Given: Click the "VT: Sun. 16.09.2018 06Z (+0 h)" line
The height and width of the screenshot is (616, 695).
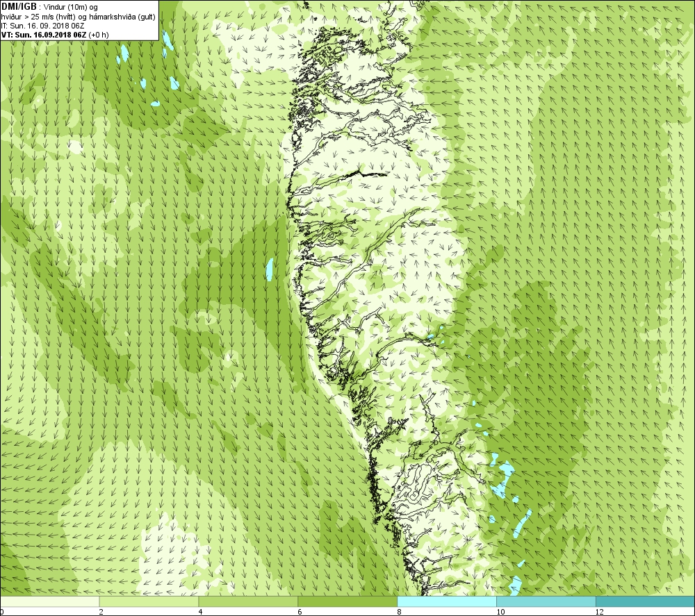Looking at the screenshot, I should (x=54, y=35).
